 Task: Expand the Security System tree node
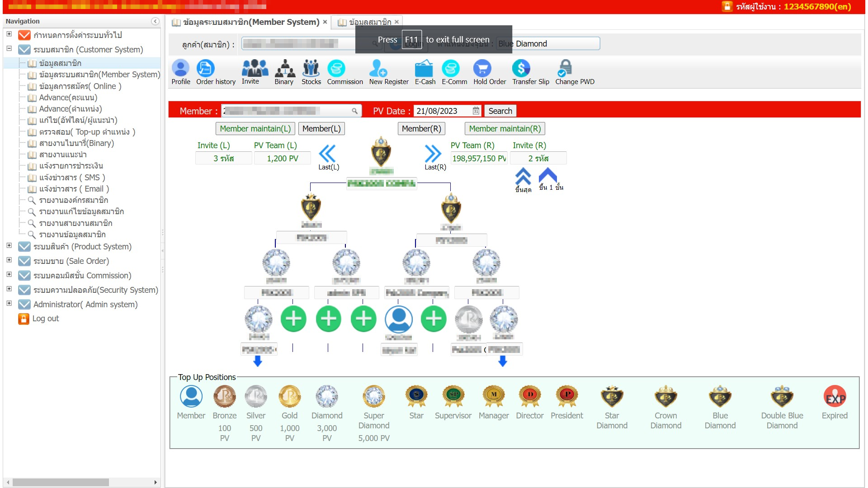[x=9, y=289]
